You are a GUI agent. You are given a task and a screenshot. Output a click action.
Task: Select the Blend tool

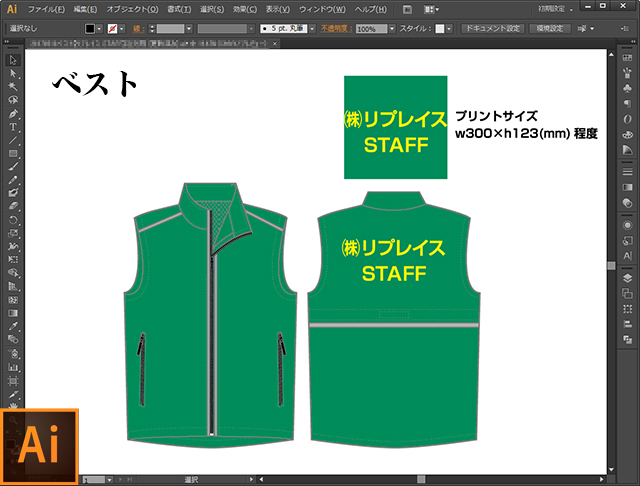(x=13, y=339)
